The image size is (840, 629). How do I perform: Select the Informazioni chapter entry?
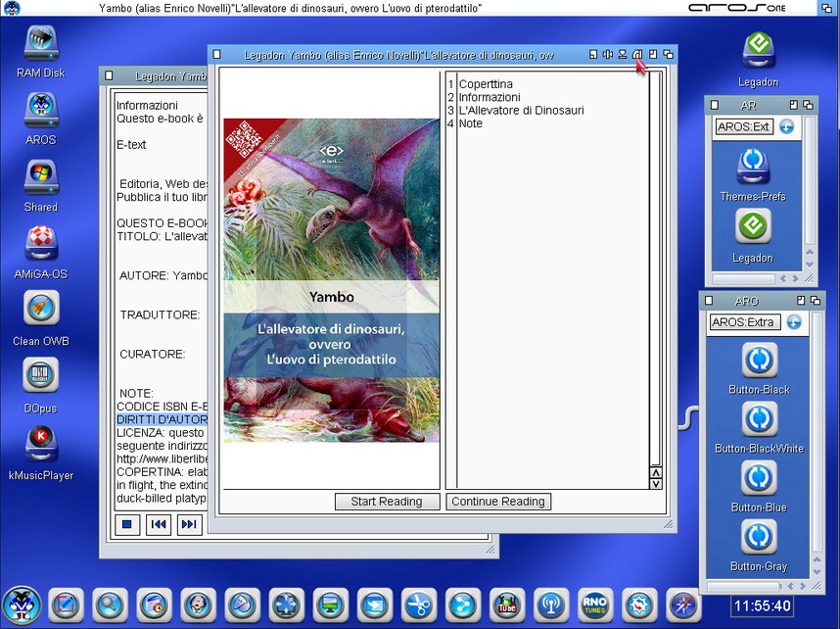click(490, 98)
